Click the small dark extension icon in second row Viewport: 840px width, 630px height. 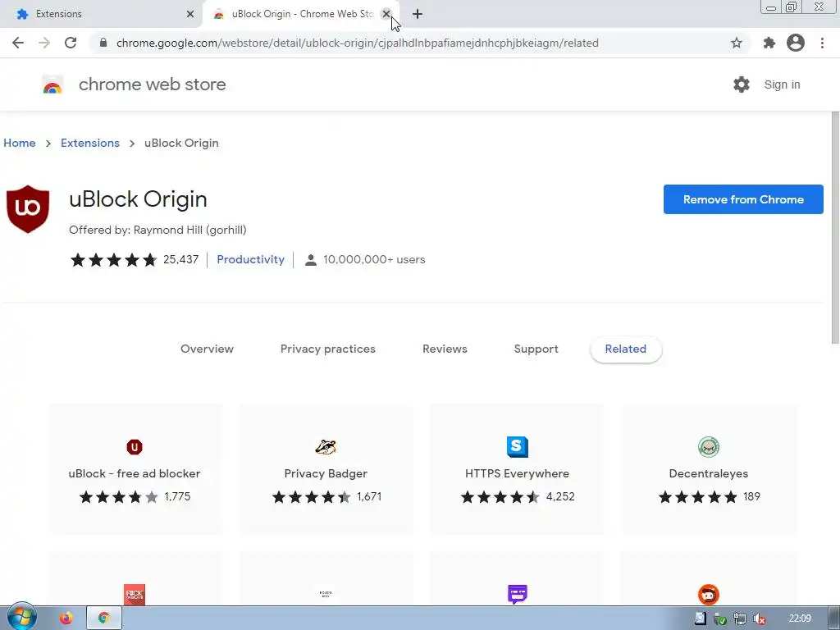tap(326, 594)
